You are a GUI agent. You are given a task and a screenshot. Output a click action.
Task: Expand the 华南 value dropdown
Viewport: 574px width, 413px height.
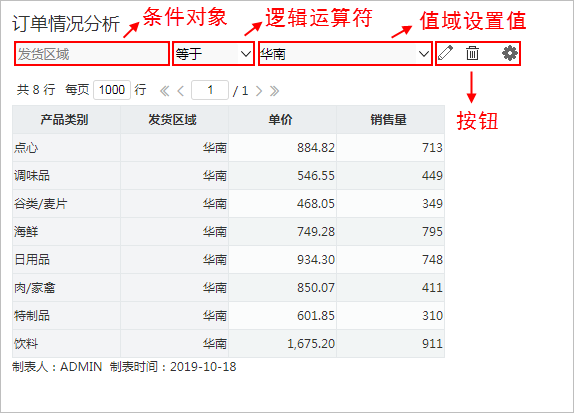tap(345, 54)
